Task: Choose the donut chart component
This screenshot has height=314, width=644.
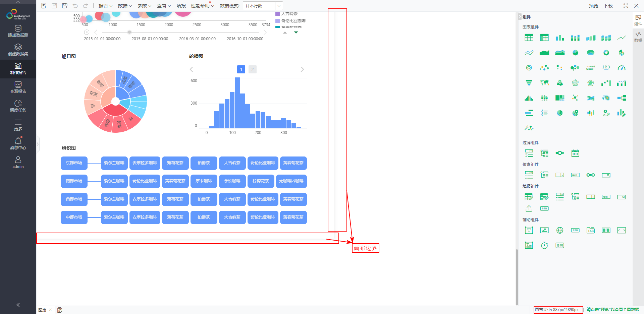Action: click(606, 53)
